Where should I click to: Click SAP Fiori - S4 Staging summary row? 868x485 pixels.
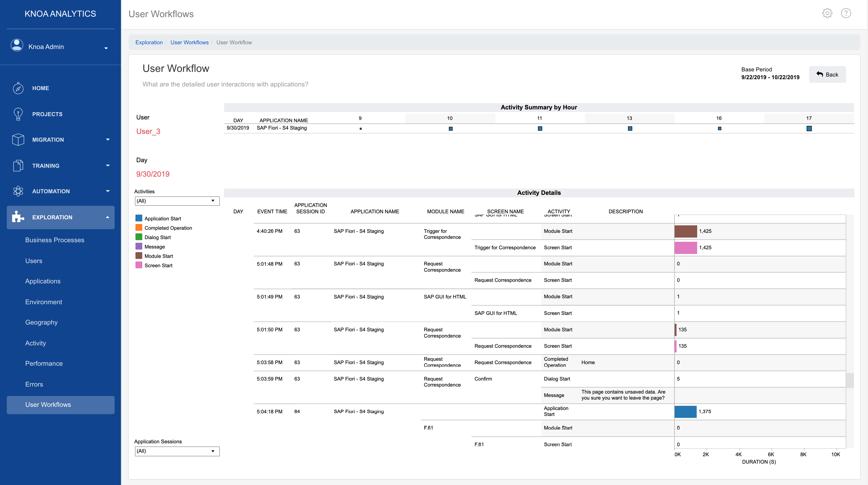click(539, 128)
